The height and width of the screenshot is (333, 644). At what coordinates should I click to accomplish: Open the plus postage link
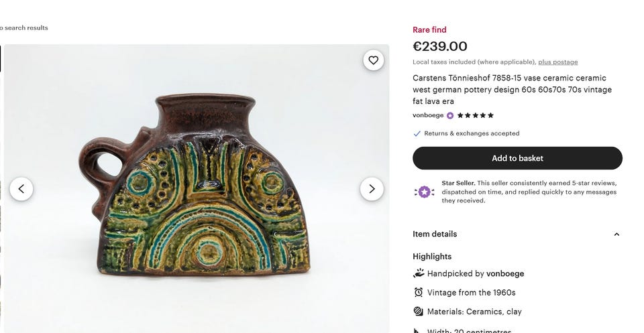tap(557, 62)
